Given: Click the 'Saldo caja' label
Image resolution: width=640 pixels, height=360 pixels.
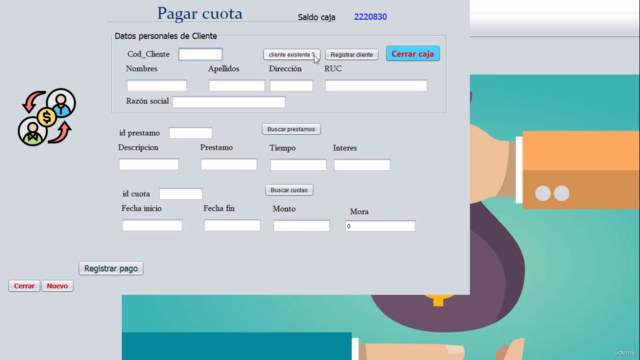Looking at the screenshot, I should point(316,17).
